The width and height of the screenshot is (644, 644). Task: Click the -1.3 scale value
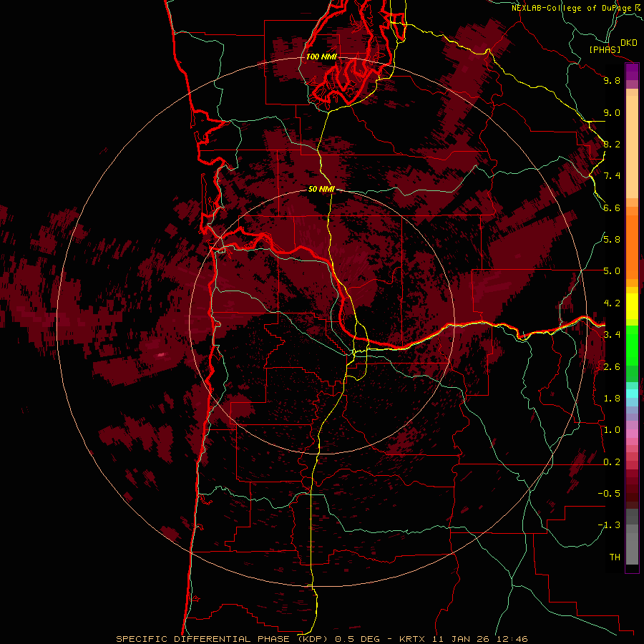(609, 525)
